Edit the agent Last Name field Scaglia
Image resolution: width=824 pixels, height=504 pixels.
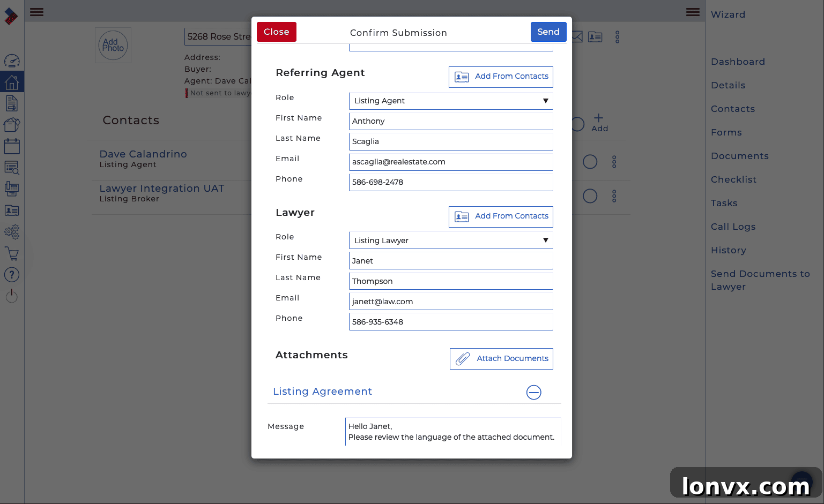(x=451, y=141)
